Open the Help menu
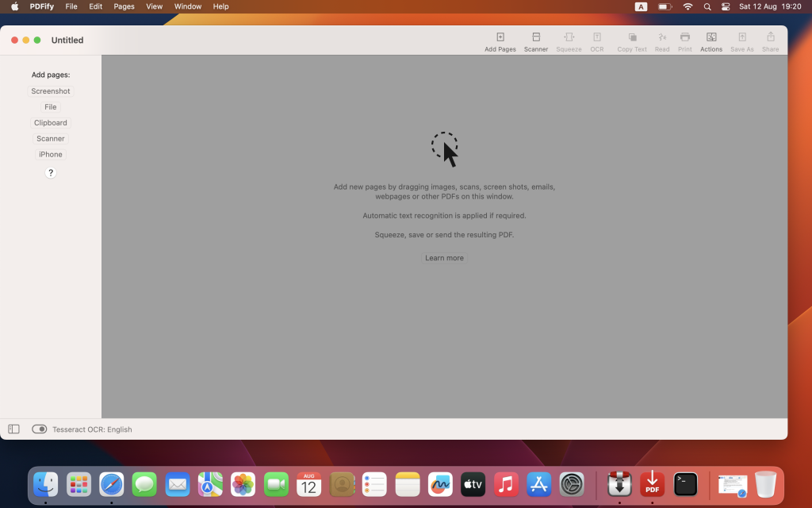The width and height of the screenshot is (812, 508). coord(220,6)
